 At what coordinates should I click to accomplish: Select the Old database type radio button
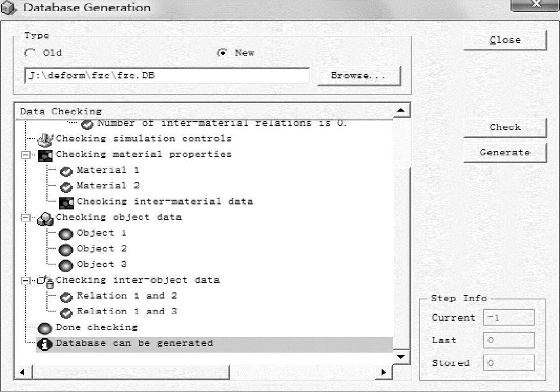coord(30,53)
